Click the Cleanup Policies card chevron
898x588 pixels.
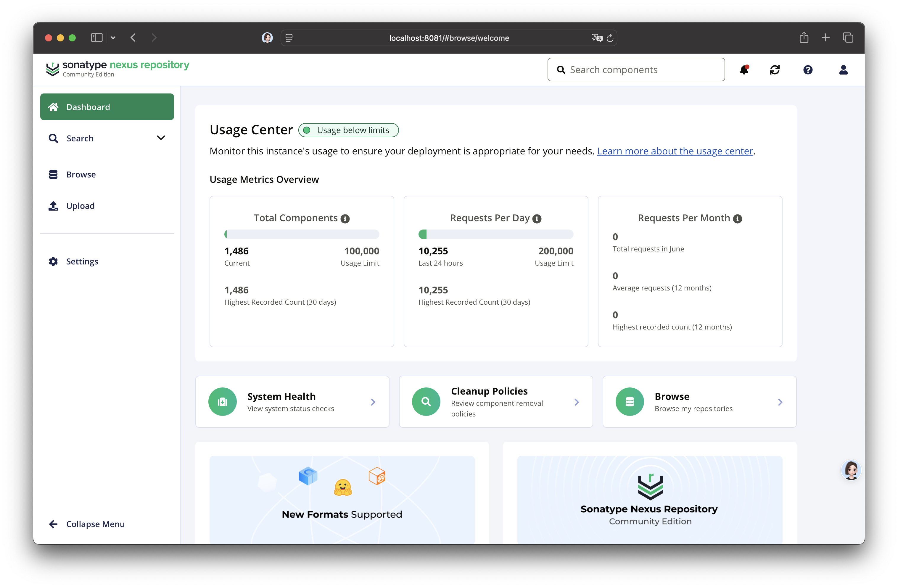(577, 402)
